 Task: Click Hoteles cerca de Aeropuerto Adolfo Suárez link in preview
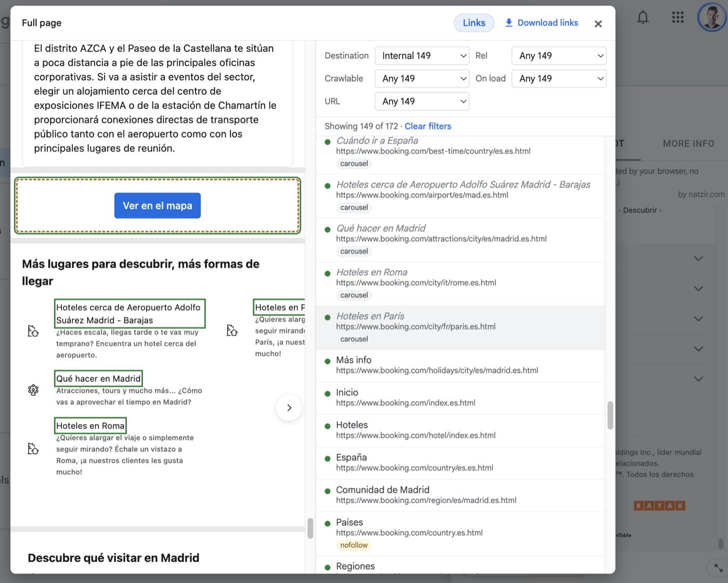pyautogui.click(x=130, y=314)
